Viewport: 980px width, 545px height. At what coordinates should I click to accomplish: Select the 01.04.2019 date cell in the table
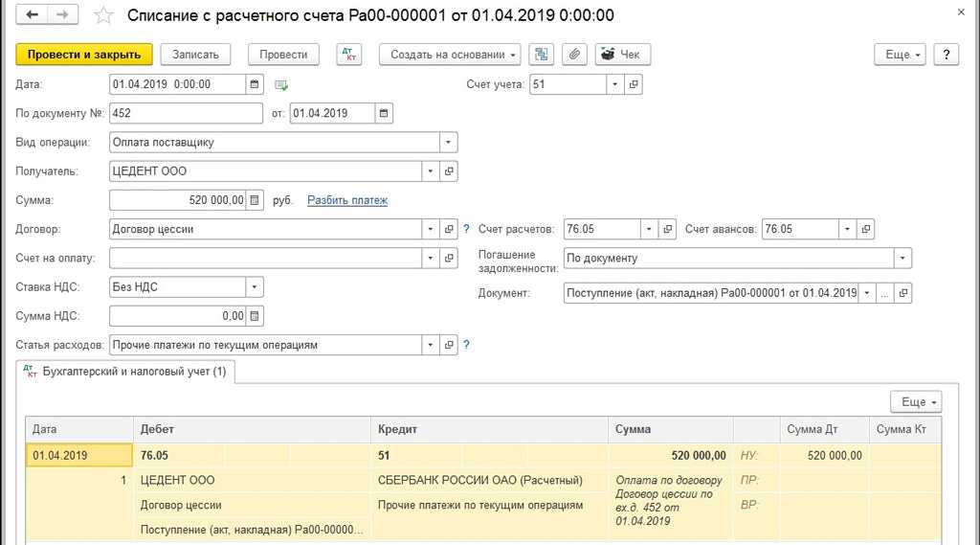tap(78, 456)
